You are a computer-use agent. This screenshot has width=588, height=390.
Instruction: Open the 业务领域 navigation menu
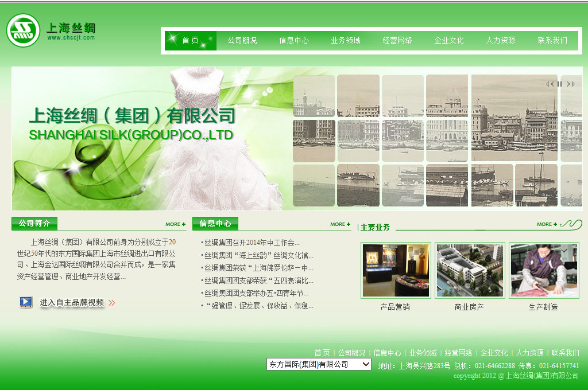pos(346,41)
